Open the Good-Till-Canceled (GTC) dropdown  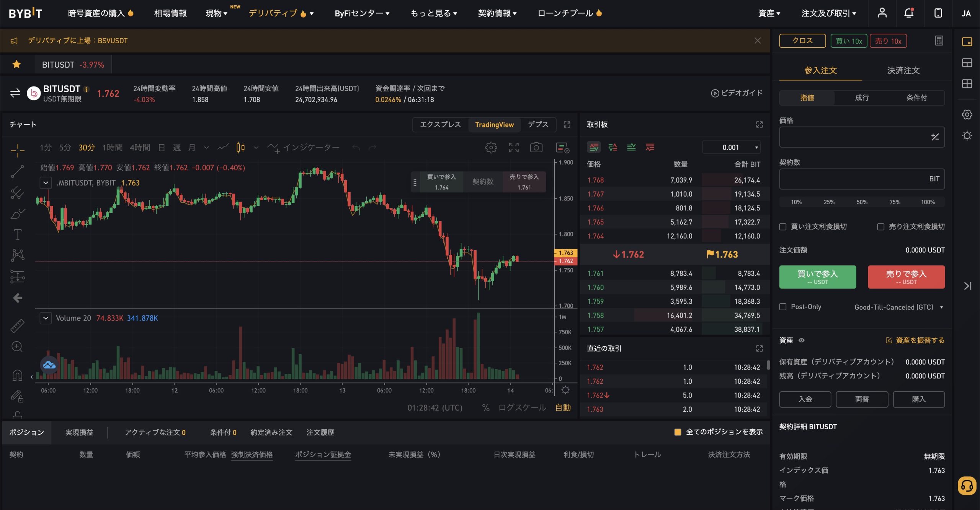click(x=900, y=306)
